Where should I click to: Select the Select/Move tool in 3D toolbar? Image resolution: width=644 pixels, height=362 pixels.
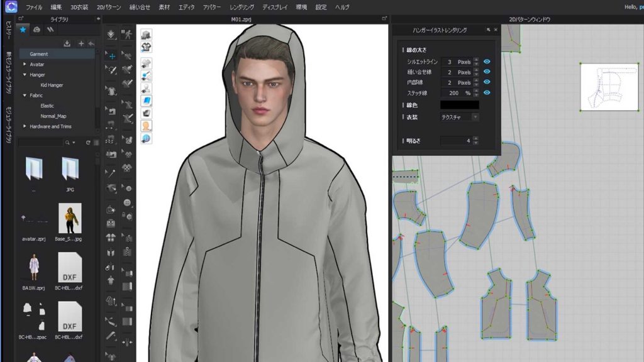pyautogui.click(x=111, y=56)
